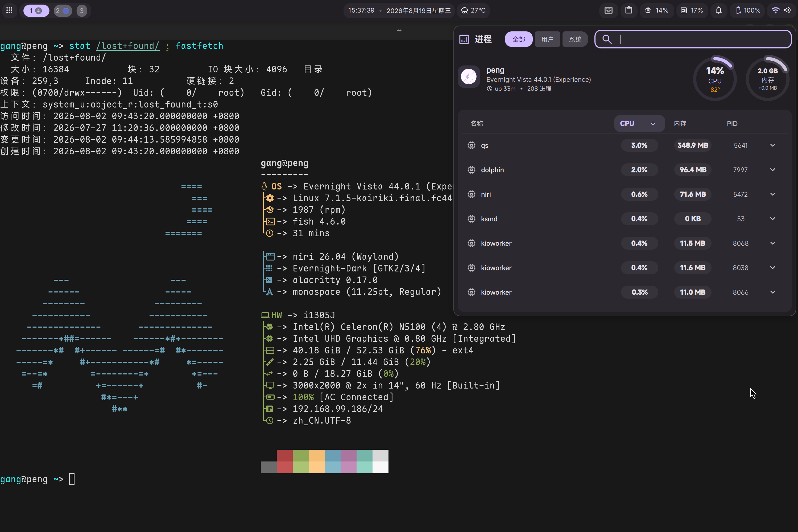The width and height of the screenshot is (798, 532).
Task: Open the app launcher grid icon
Action: point(10,11)
